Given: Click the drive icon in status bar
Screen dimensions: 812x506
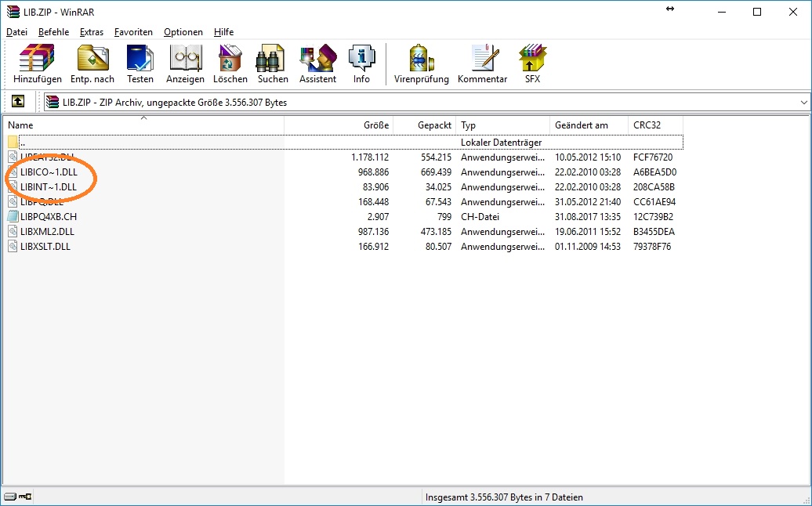Looking at the screenshot, I should 10,497.
